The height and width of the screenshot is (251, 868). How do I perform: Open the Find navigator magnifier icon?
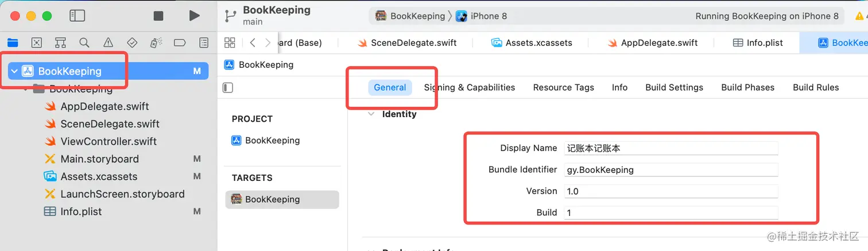[84, 43]
